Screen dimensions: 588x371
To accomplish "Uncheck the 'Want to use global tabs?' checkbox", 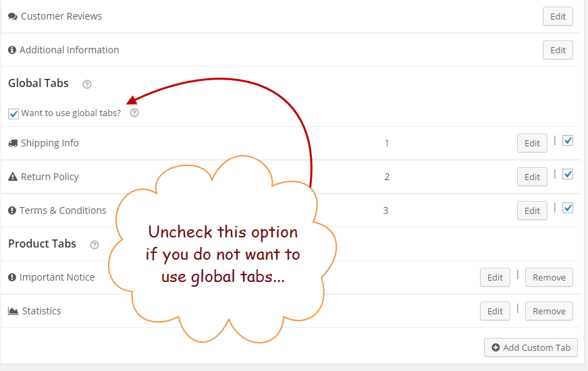I will click(x=14, y=113).
